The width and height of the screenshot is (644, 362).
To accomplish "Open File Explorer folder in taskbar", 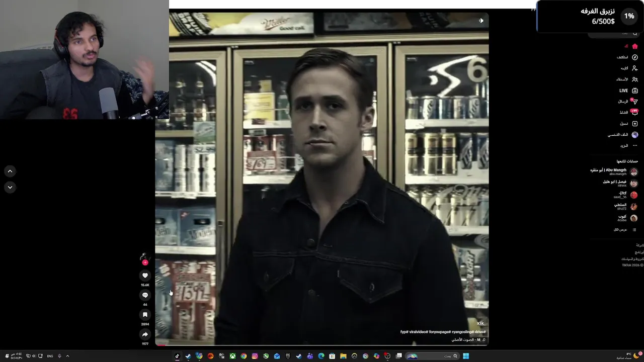I will pos(344,356).
